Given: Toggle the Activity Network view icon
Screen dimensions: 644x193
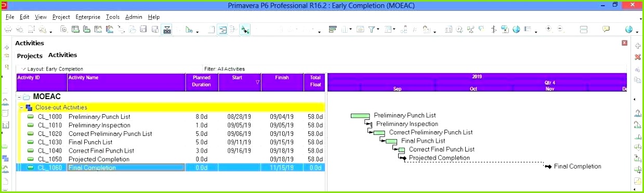Looking at the screenshot, I should [233, 30].
